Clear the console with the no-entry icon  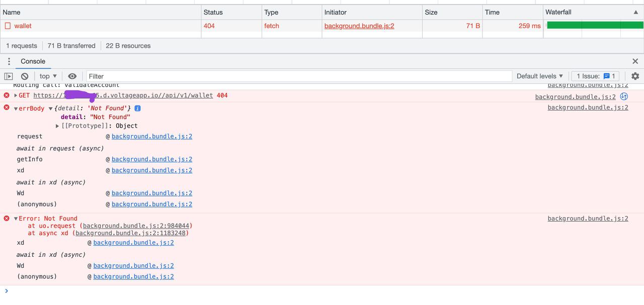tap(25, 76)
